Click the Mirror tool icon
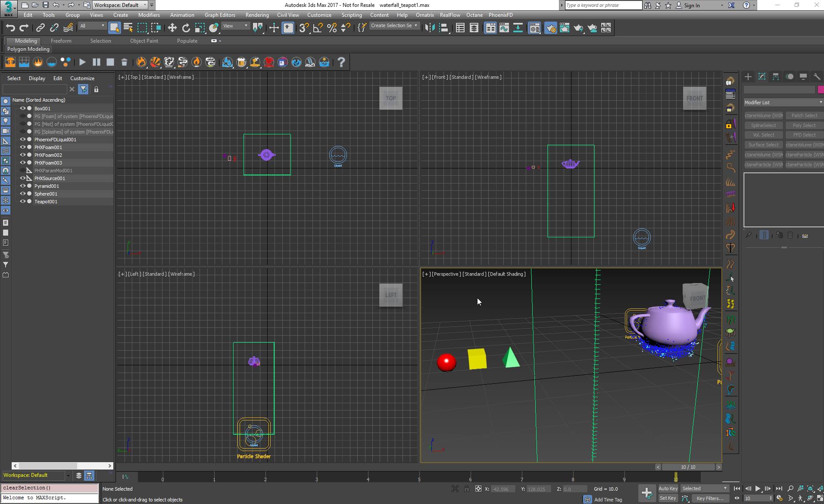The width and height of the screenshot is (824, 504). point(430,28)
